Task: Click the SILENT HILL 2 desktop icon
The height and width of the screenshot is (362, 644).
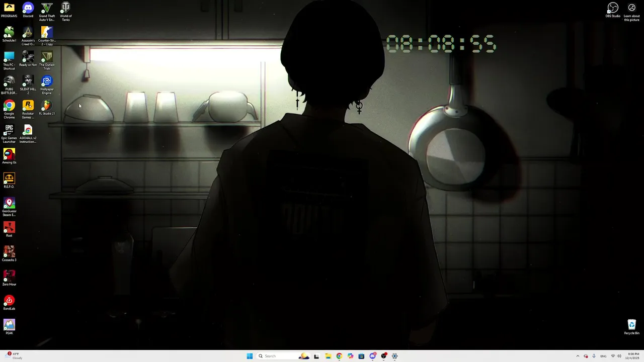Action: point(28,85)
